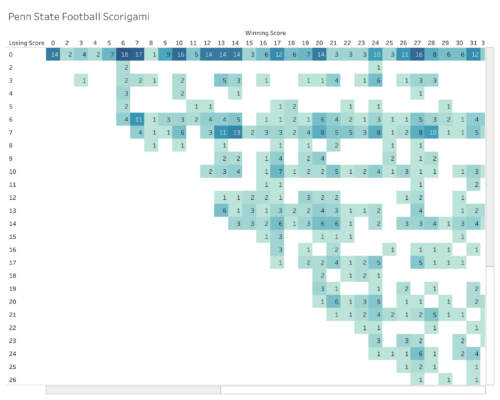This screenshot has height=400, width=500.
Task: Click the vertical scrollbar thumb on the right
Action: [x=490, y=157]
